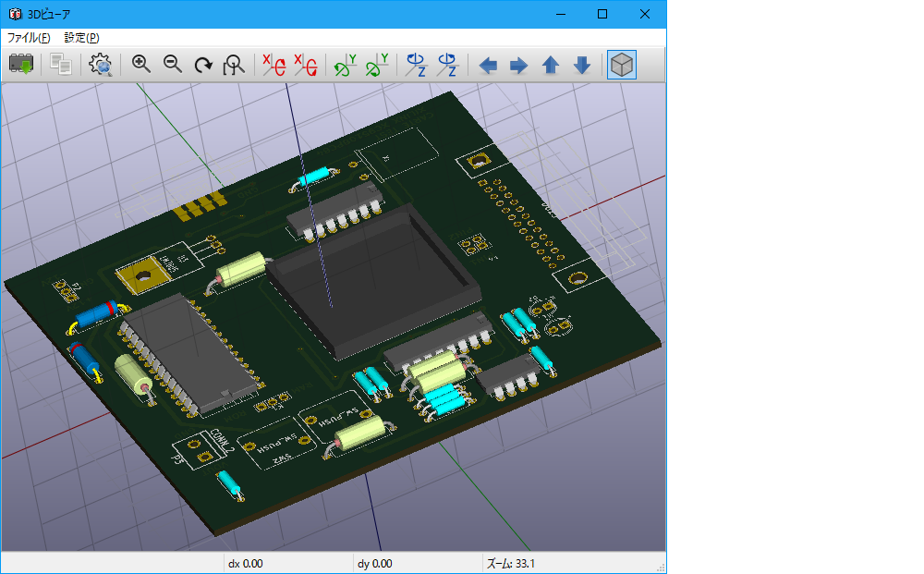Zoom in the 3D view
This screenshot has width=924, height=574.
(x=140, y=64)
